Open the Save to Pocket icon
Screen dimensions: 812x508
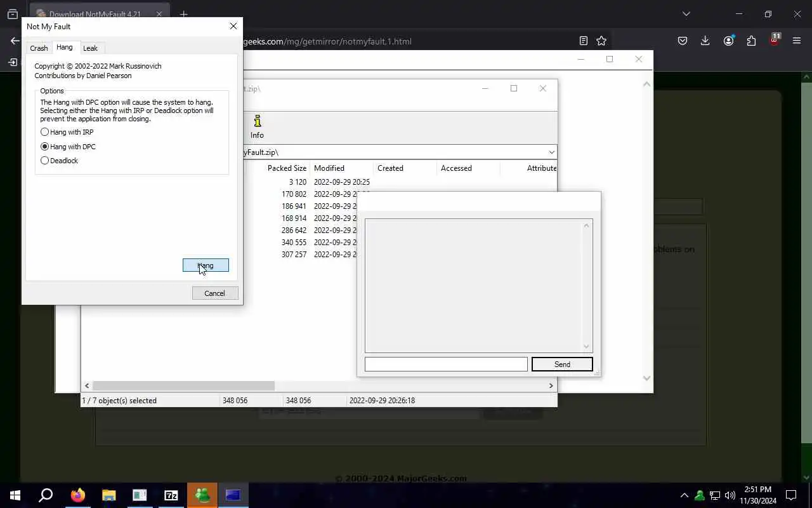pos(683,41)
